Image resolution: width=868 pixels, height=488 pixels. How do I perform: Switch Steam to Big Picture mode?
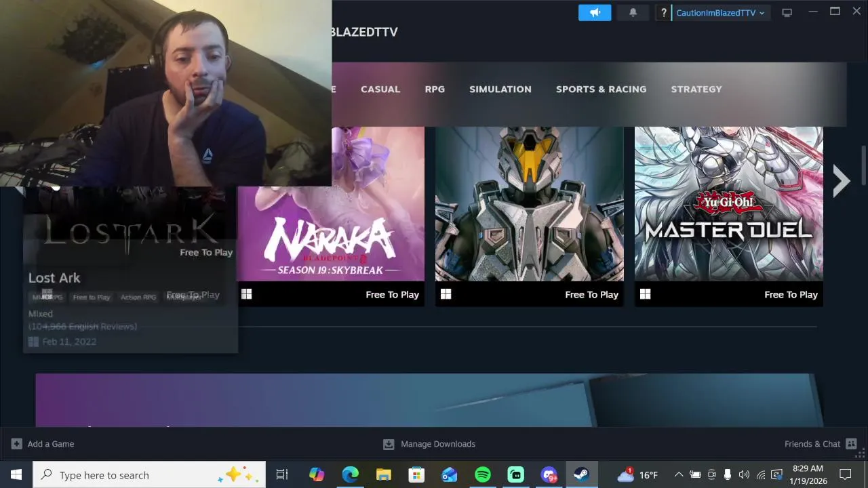(787, 13)
